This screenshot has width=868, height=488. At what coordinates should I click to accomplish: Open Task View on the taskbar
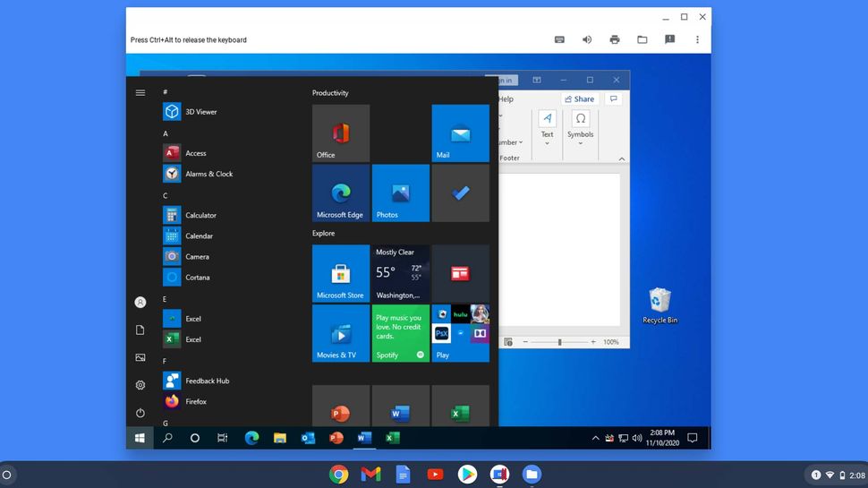(x=223, y=438)
